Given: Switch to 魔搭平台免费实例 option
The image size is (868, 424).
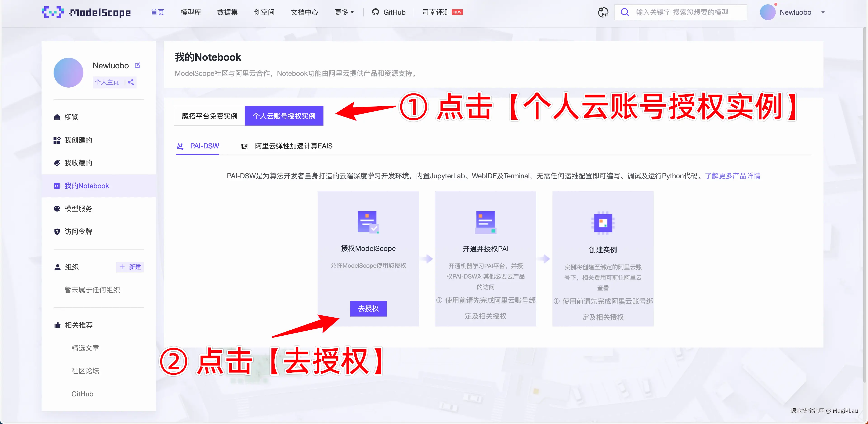Looking at the screenshot, I should [x=209, y=116].
